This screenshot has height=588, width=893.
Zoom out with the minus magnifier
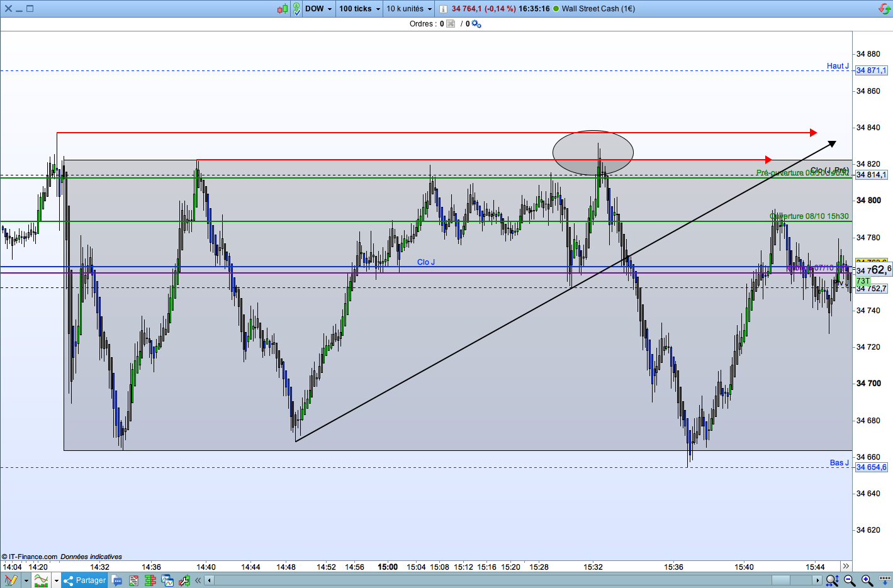[850, 580]
